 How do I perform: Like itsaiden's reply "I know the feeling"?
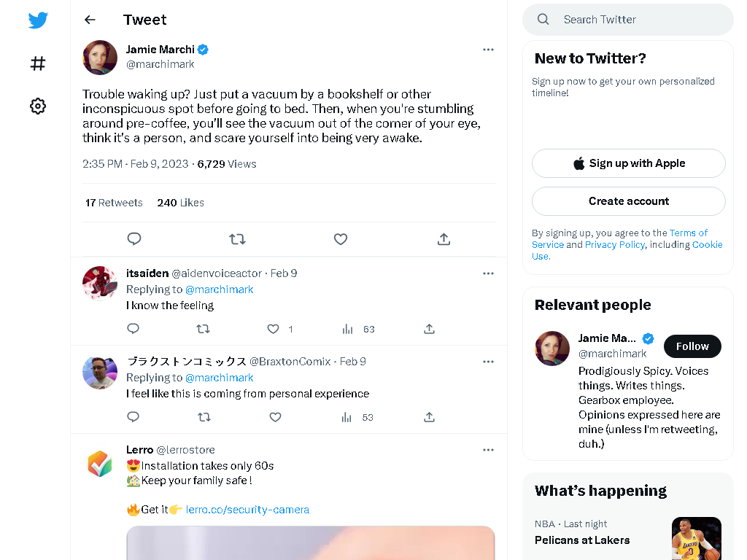click(273, 329)
